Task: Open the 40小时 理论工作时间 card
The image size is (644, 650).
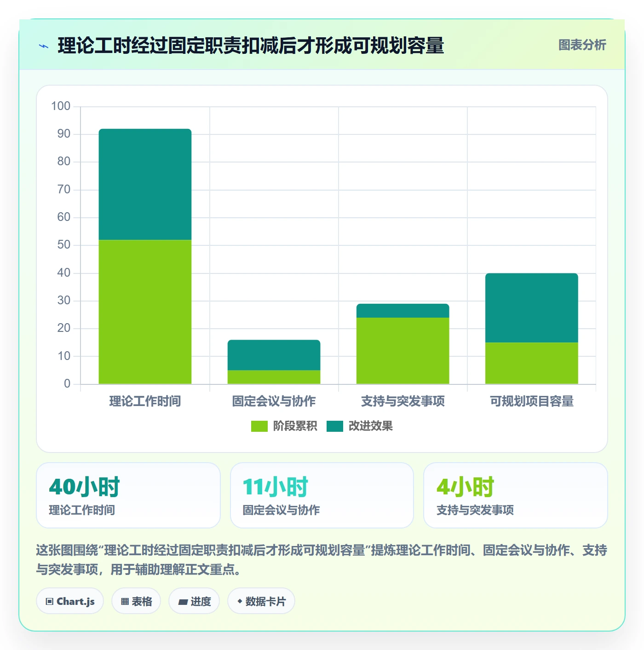Action: (x=128, y=495)
